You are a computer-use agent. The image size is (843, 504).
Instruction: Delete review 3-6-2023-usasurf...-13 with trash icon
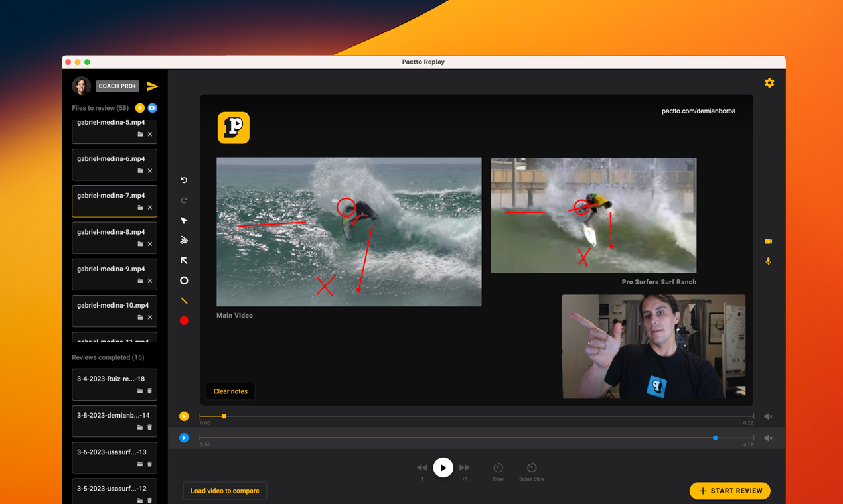(x=150, y=464)
